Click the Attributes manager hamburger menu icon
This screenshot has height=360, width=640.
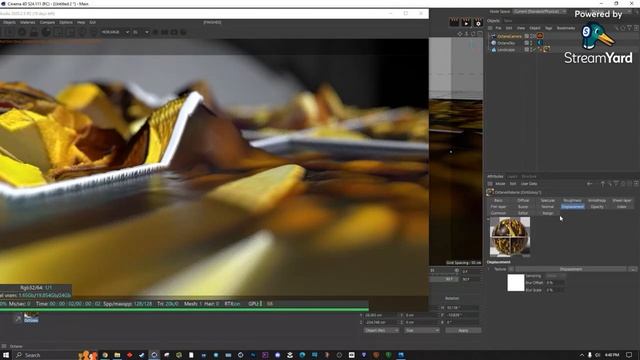click(x=490, y=184)
